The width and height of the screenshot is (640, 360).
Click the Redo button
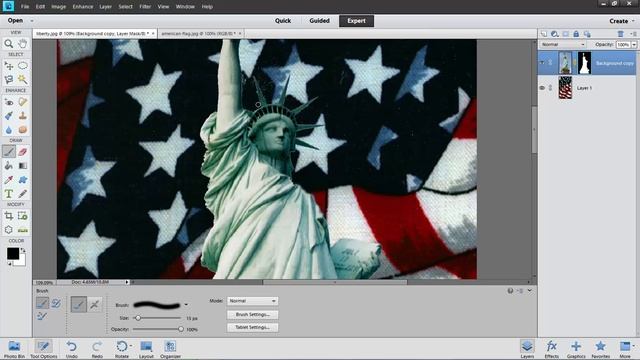(x=97, y=349)
